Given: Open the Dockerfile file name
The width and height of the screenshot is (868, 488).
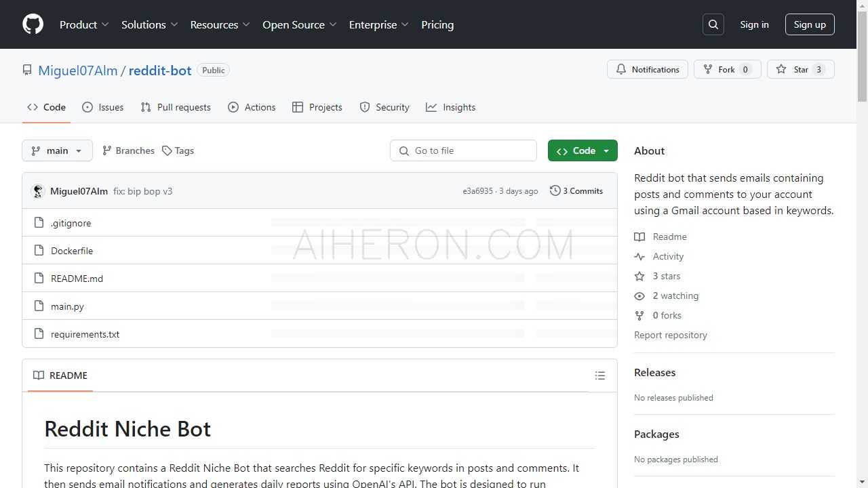Looking at the screenshot, I should tap(72, 251).
